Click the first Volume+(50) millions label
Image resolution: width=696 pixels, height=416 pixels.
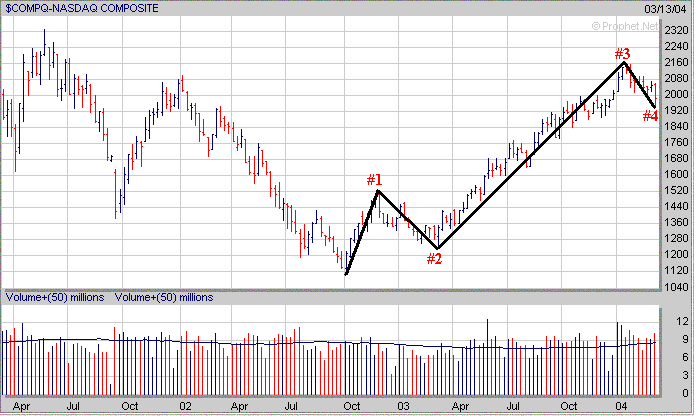point(55,297)
